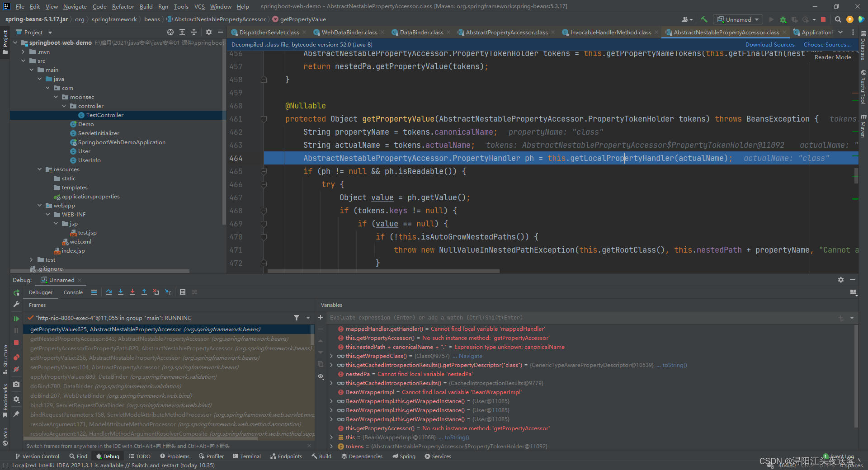Open Project panel settings gear
Image resolution: width=868 pixels, height=470 pixels.
tap(208, 32)
